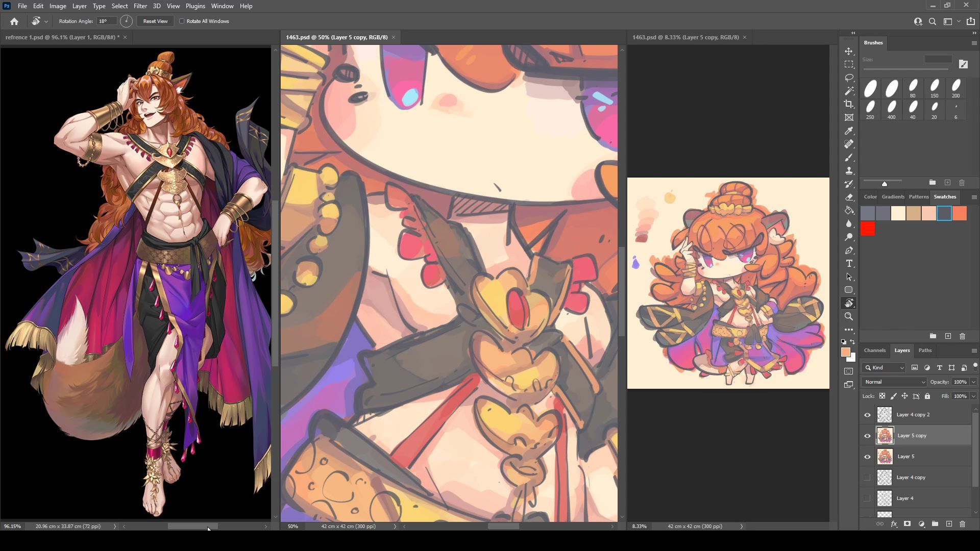980x551 pixels.
Task: Select the Eyedropper tool
Action: [849, 131]
